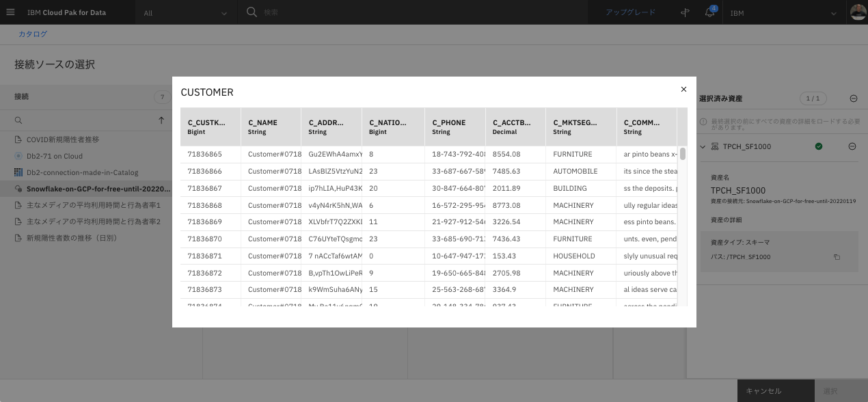Image resolution: width=868 pixels, height=402 pixels.
Task: Click the C_ADDR column header
Action: coord(331,127)
